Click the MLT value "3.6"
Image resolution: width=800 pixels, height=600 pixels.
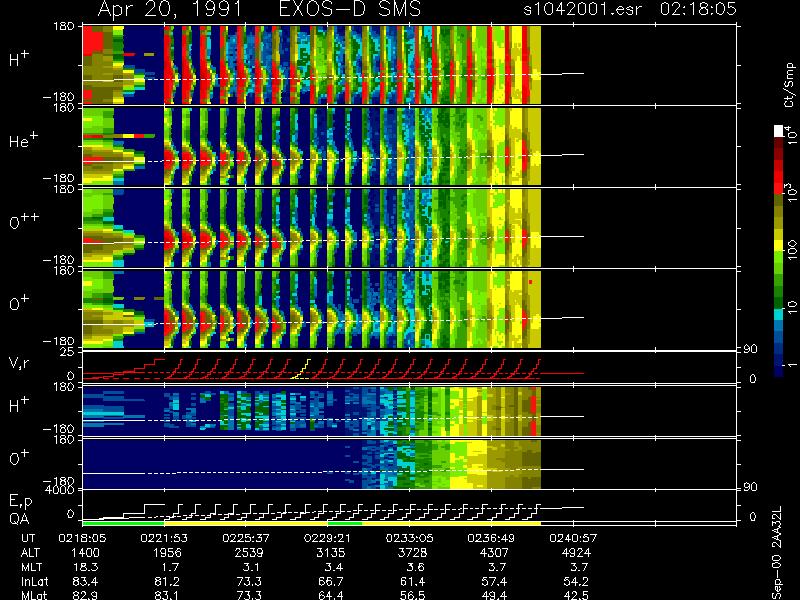414,567
